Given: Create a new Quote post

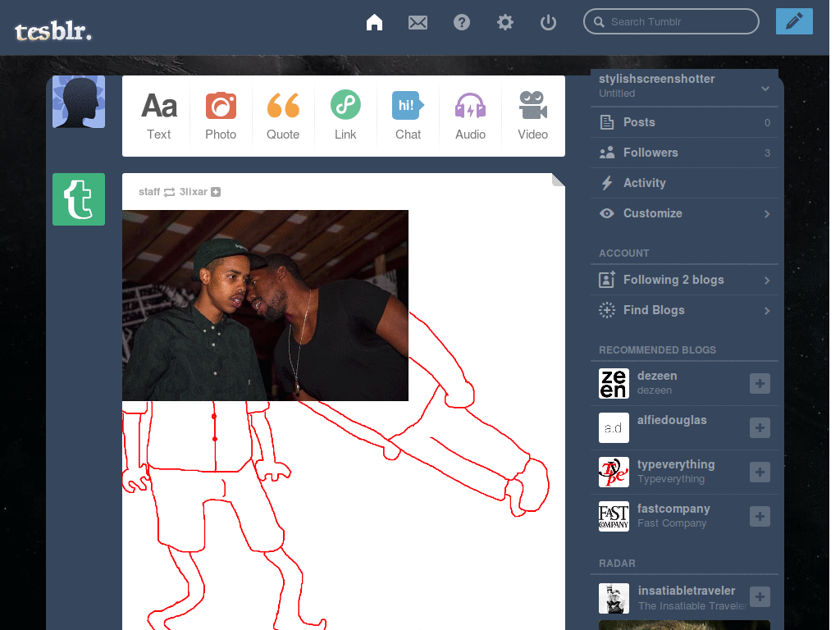Looking at the screenshot, I should [x=283, y=116].
